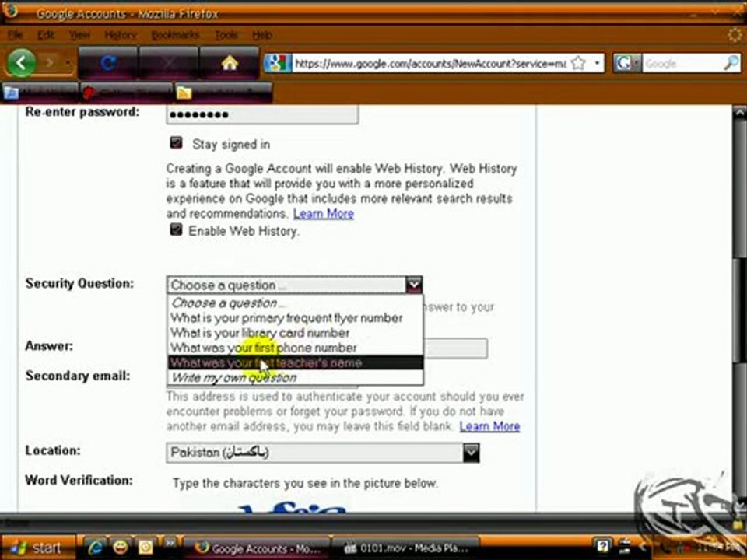Click in the Google search box
Image resolution: width=747 pixels, height=560 pixels.
coord(682,63)
